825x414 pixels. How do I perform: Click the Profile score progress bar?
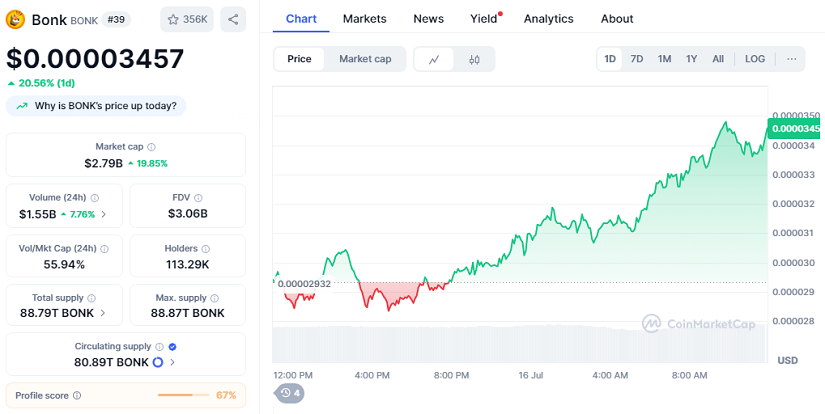pos(183,395)
